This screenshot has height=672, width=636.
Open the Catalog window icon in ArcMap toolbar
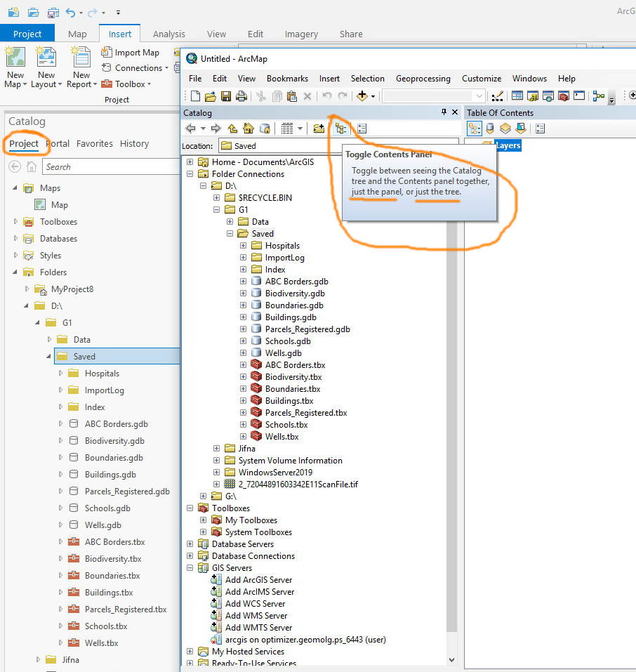pos(533,96)
